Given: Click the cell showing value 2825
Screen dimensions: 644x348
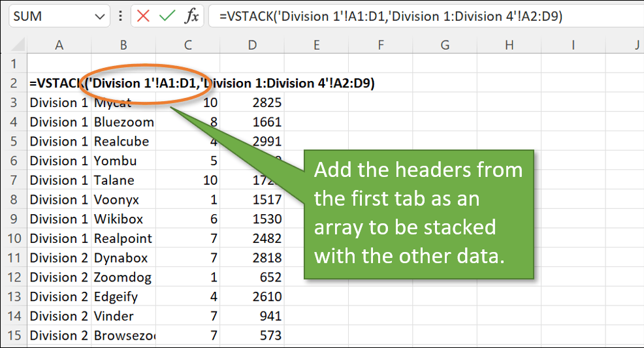Looking at the screenshot, I should pos(252,103).
